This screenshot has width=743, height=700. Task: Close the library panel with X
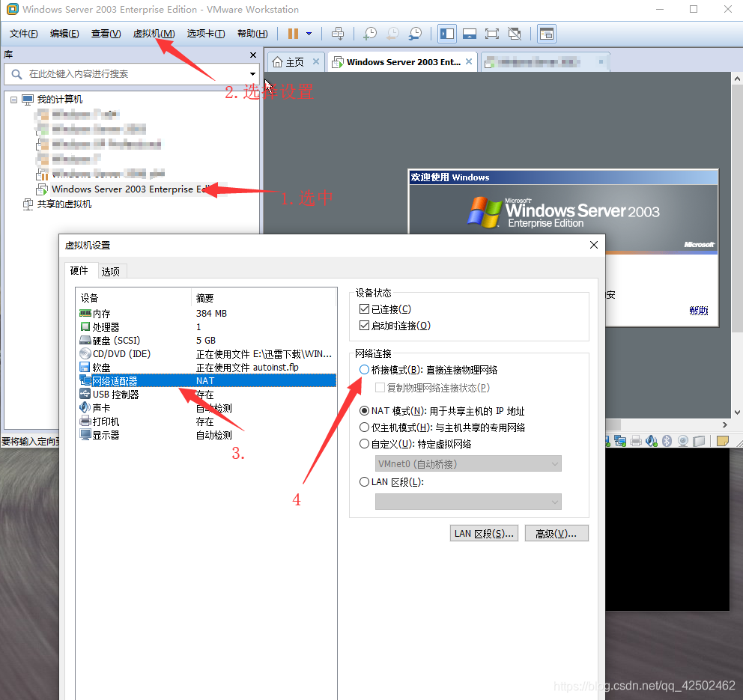[253, 55]
